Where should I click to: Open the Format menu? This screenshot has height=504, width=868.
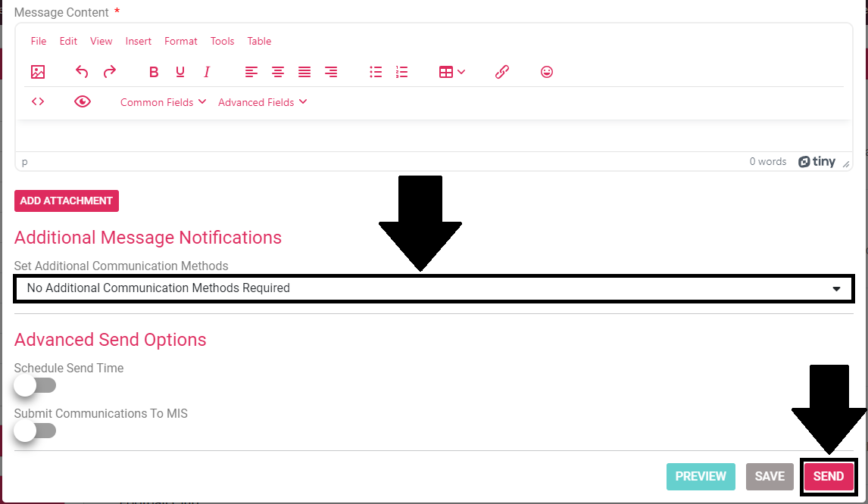(x=180, y=41)
